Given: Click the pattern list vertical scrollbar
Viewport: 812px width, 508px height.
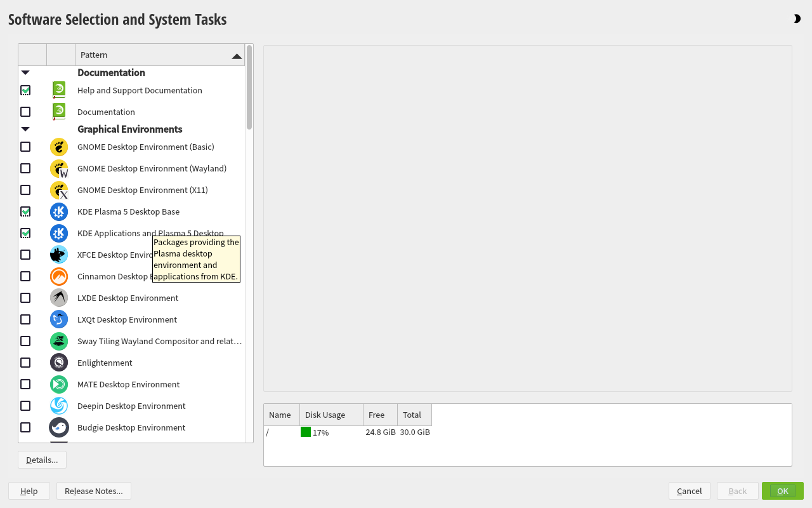Looking at the screenshot, I should (x=249, y=87).
